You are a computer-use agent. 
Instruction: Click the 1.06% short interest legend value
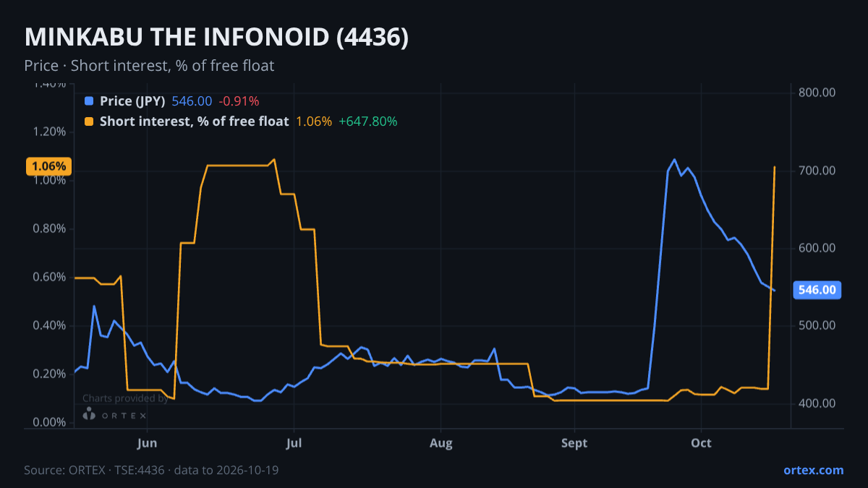[x=314, y=121]
